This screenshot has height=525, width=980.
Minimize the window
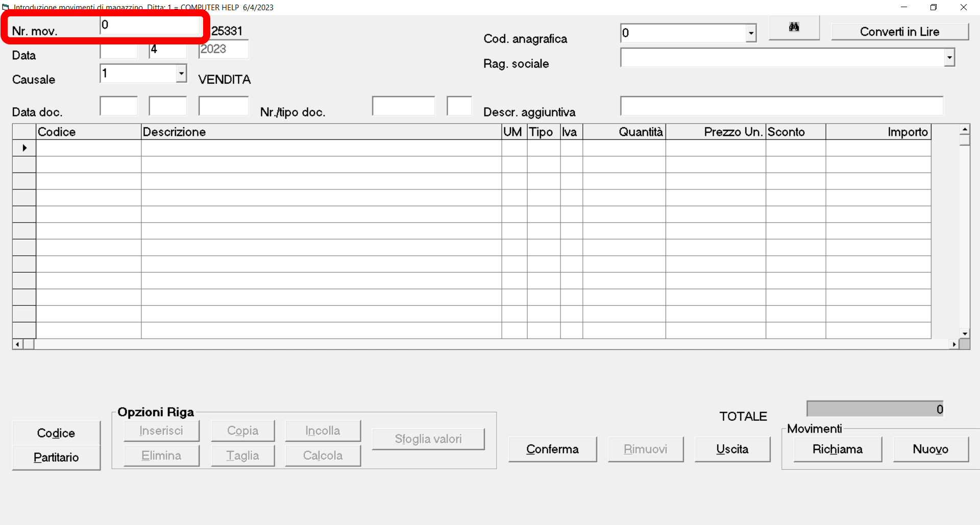(x=904, y=7)
